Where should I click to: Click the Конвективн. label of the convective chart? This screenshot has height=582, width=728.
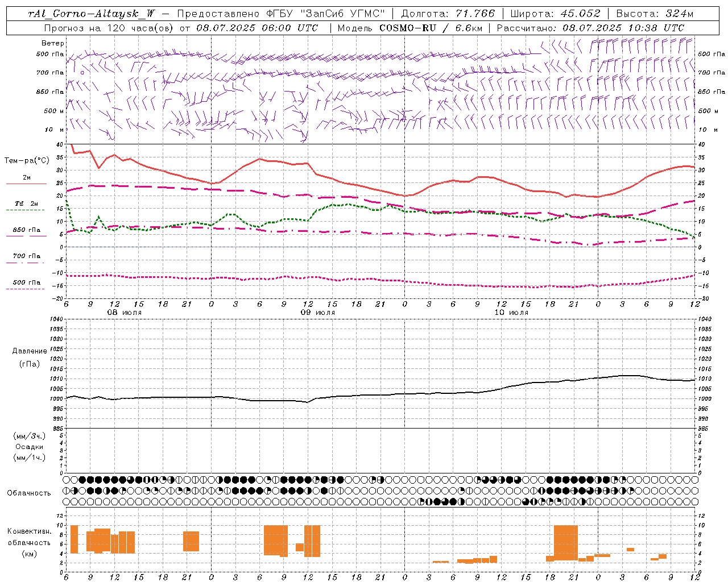click(30, 531)
